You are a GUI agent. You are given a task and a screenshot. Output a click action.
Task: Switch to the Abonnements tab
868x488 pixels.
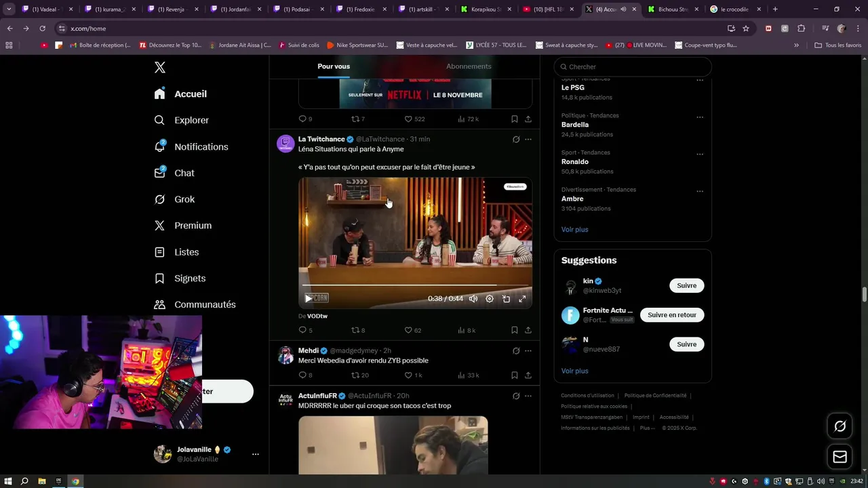(x=469, y=66)
